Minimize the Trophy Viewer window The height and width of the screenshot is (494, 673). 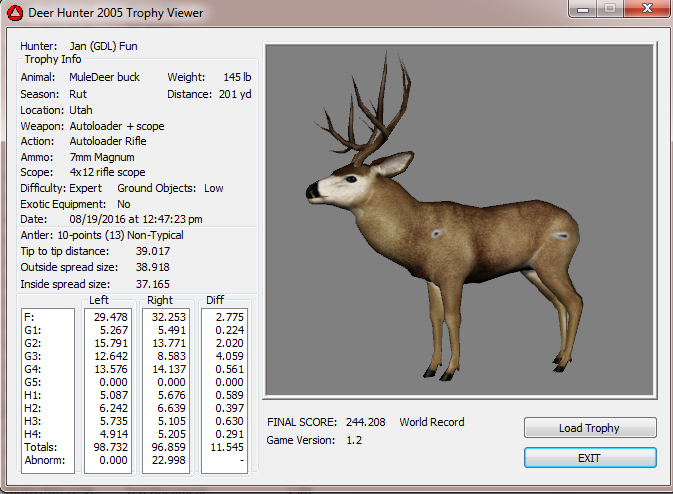(583, 12)
